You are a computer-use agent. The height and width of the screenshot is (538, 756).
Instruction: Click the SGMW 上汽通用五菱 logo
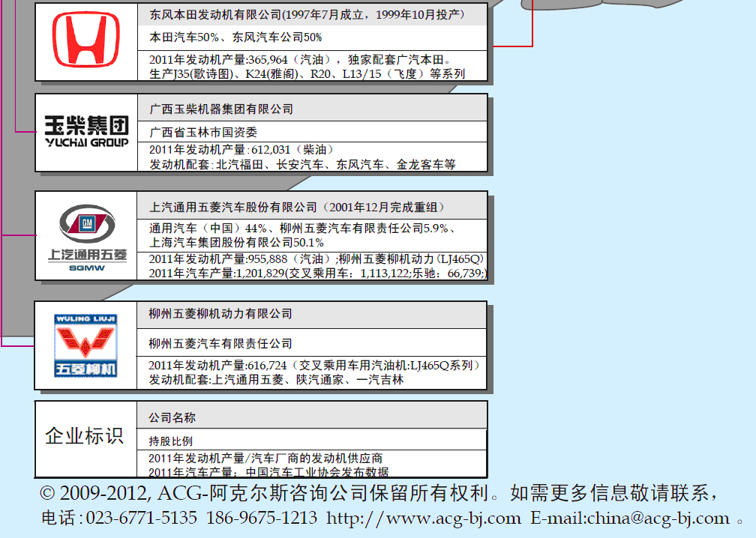[x=87, y=238]
